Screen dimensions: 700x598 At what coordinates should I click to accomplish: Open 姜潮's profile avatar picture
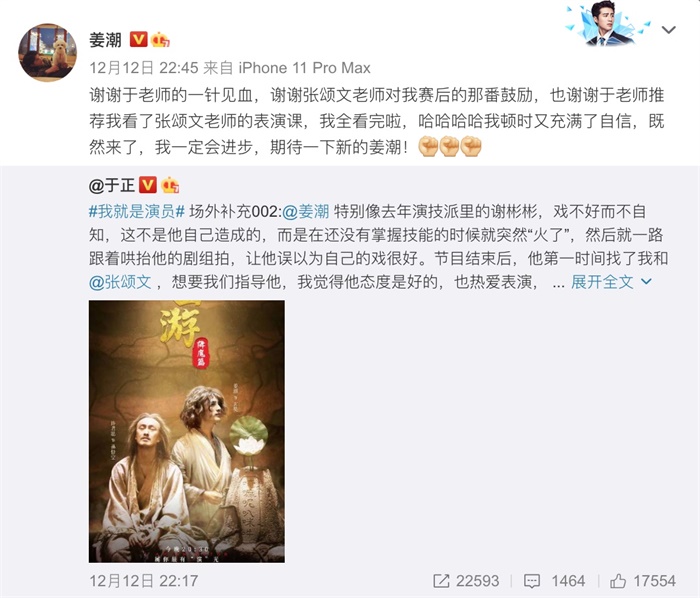[47, 53]
